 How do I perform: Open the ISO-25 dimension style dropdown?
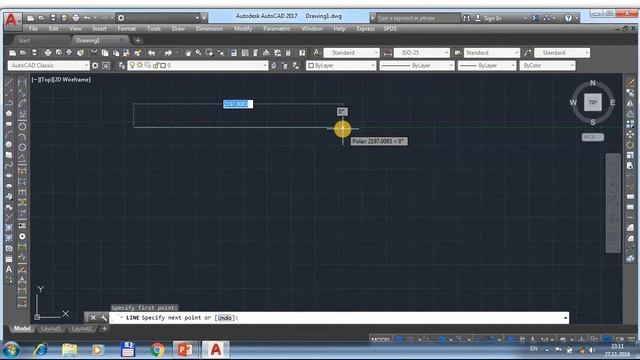pyautogui.click(x=421, y=53)
